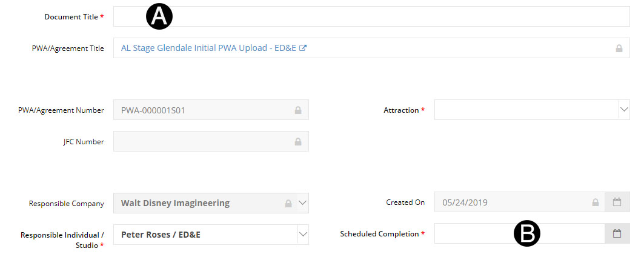Open the AL Stage Glendale Initial PWA Upload link
This screenshot has height=254, width=644.
[x=208, y=48]
